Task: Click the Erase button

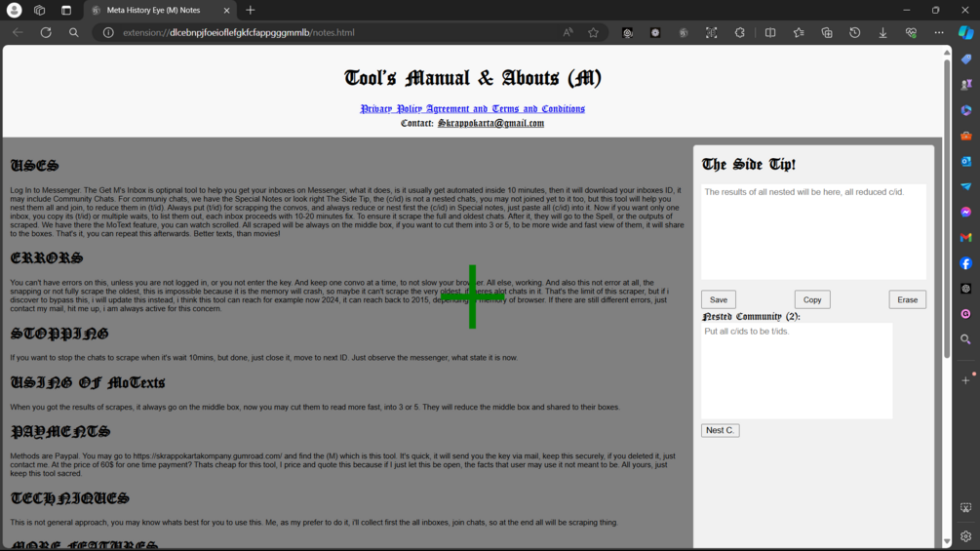Action: (908, 299)
